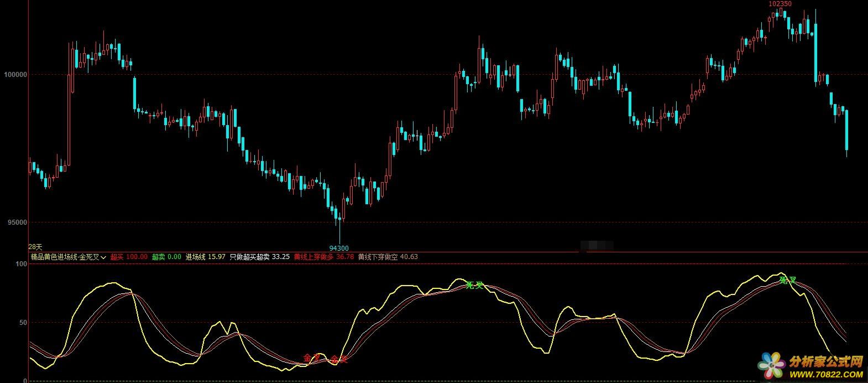The image size is (868, 383).
Task: Click the 只做超买超卖 33.25 value
Action: [259, 257]
